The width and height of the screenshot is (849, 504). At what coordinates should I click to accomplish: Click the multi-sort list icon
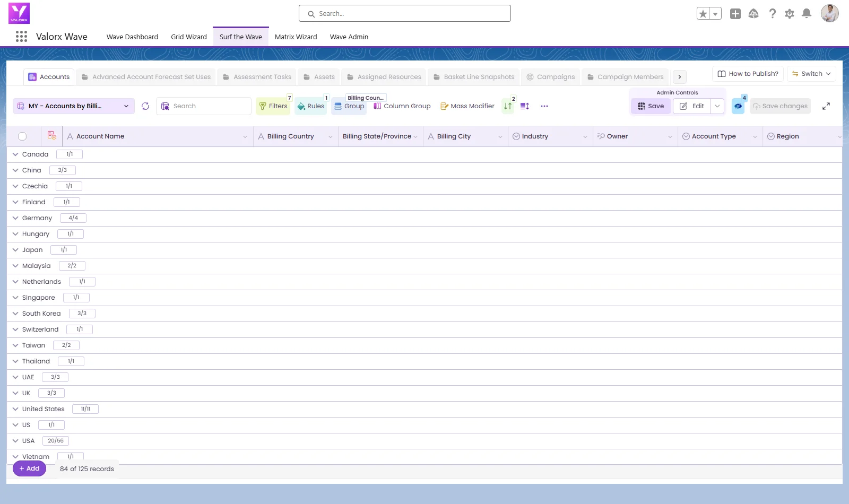(x=525, y=106)
